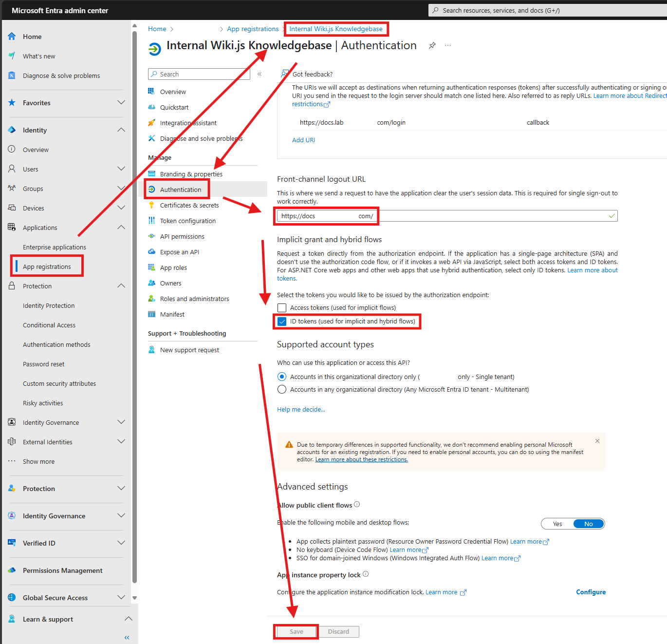Click the app menu Search box

pyautogui.click(x=199, y=74)
